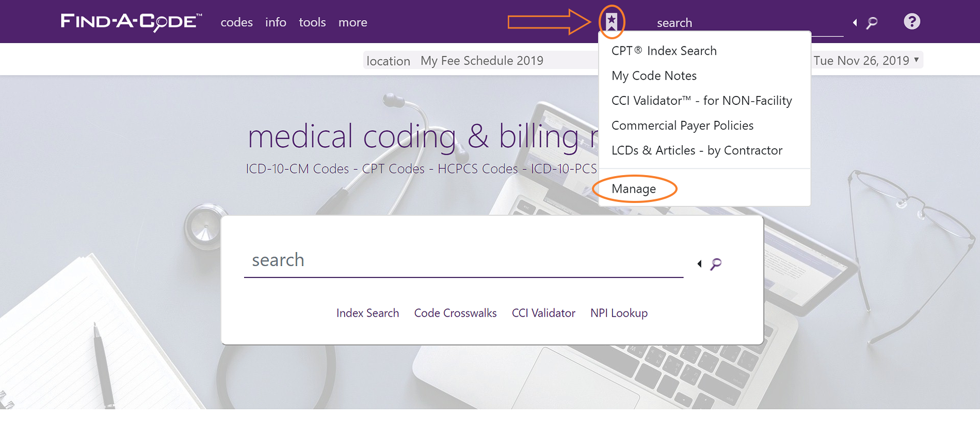Select My Code Notes bookmark
This screenshot has height=438, width=980.
[654, 75]
